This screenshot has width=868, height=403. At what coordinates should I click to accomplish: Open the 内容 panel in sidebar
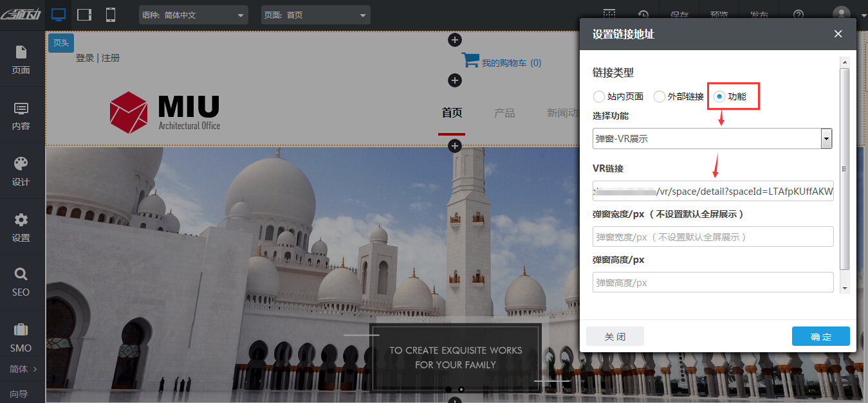tap(21, 116)
